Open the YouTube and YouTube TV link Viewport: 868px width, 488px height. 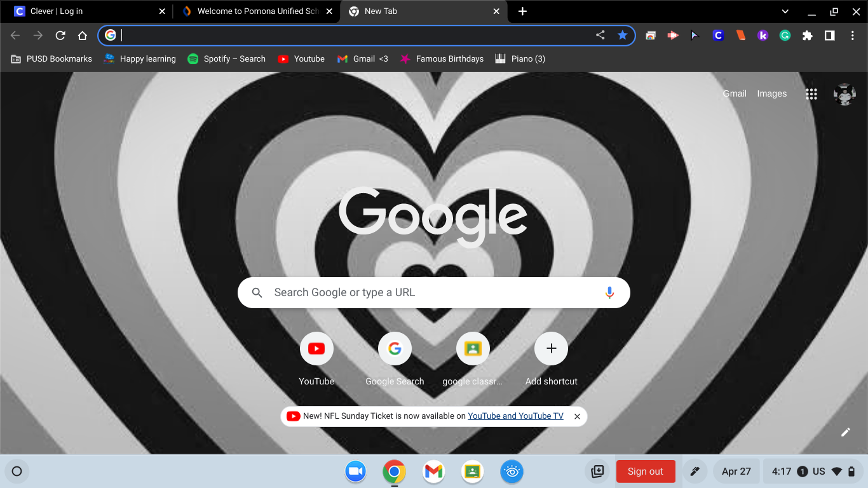(x=515, y=416)
